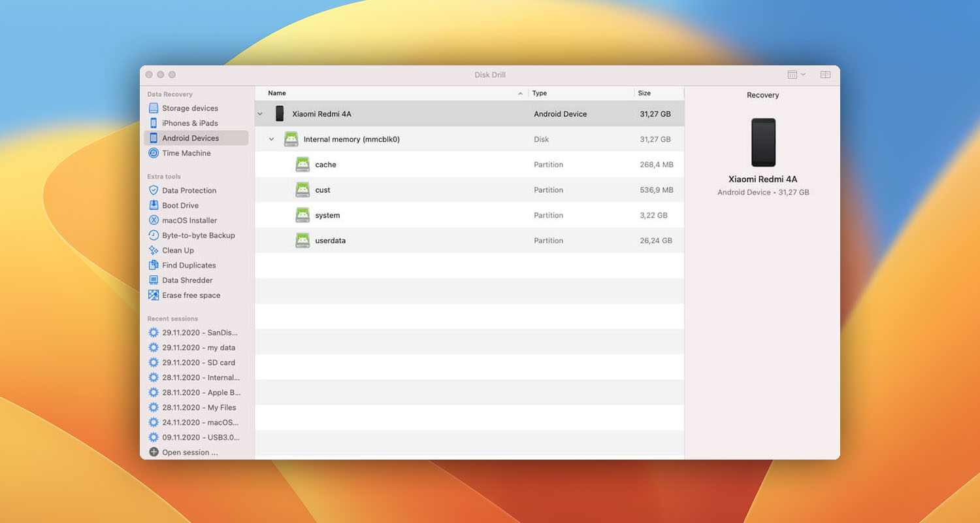Click the plus icon beside Open session
The image size is (980, 523).
pos(154,452)
